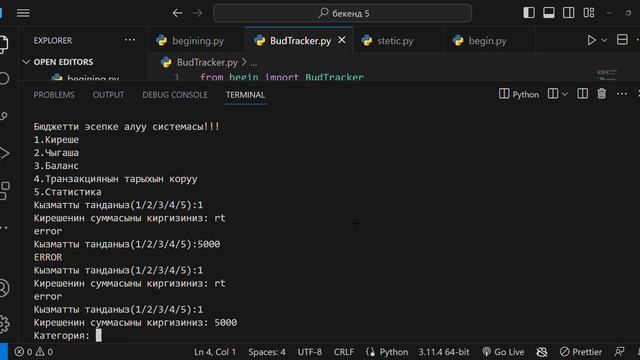
Task: Open Run and Debug in activity bar
Action: [4, 153]
